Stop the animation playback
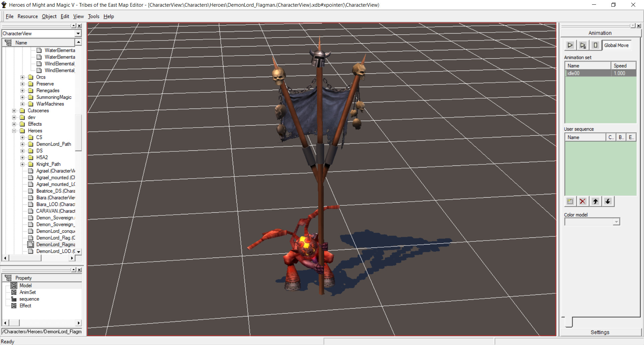 pyautogui.click(x=595, y=45)
